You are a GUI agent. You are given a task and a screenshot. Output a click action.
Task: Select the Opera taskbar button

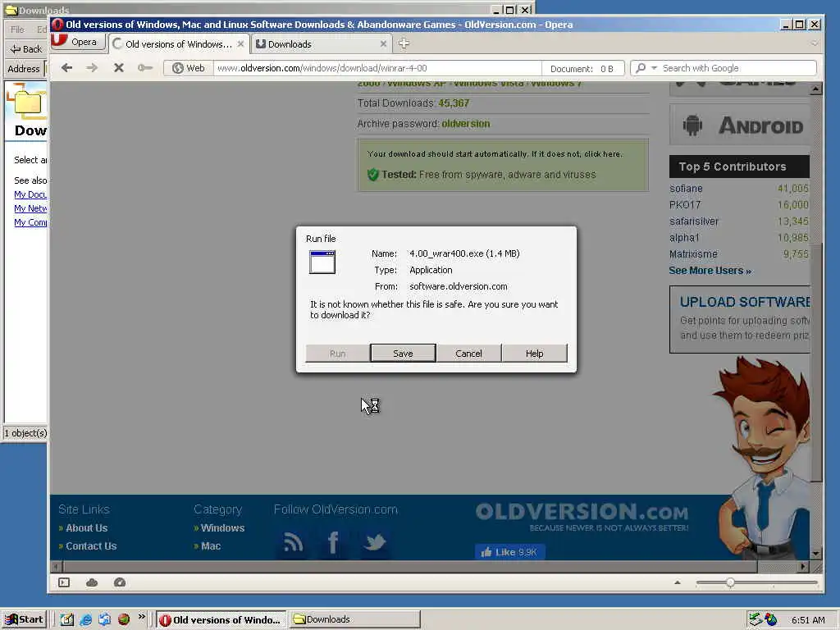coord(221,620)
